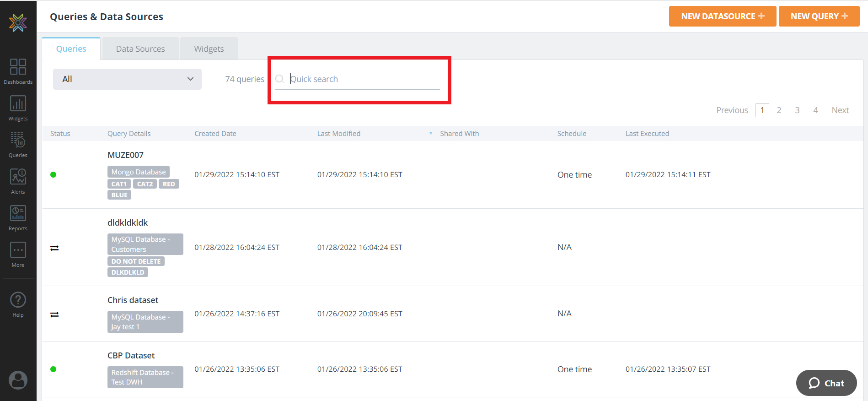Expand the All filter dropdown
868x401 pixels.
coord(127,79)
